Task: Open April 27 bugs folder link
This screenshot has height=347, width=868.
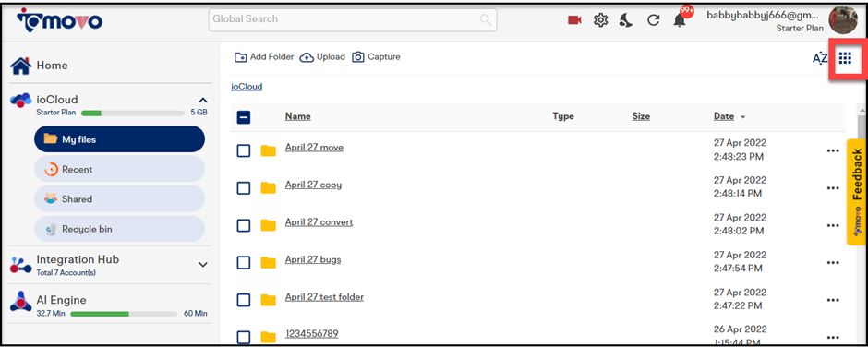Action: coord(313,259)
